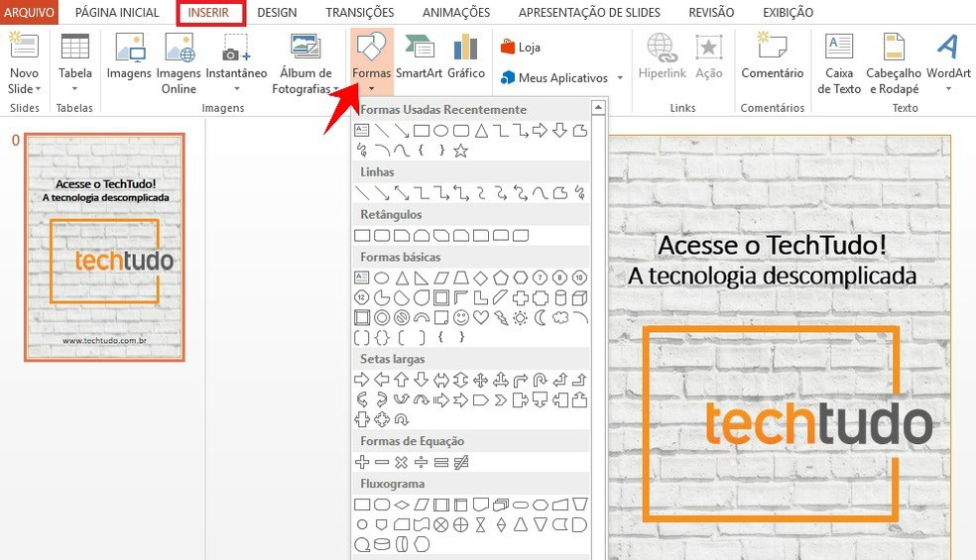Insert a Gráfico chart
This screenshot has height=560, width=976.
[465, 57]
